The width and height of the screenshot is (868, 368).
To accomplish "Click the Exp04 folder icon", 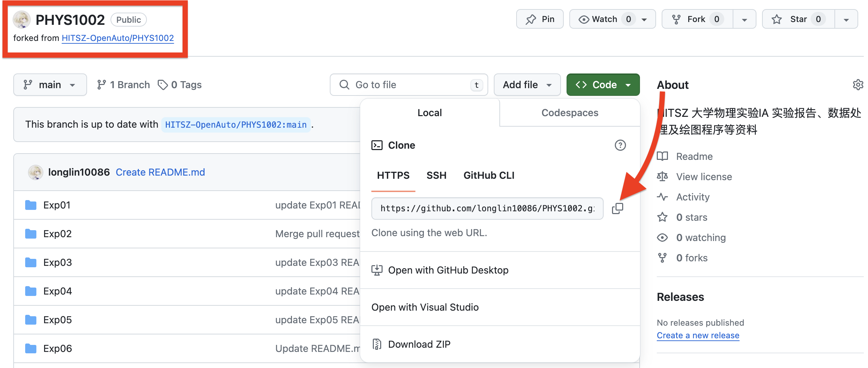I will (x=31, y=291).
